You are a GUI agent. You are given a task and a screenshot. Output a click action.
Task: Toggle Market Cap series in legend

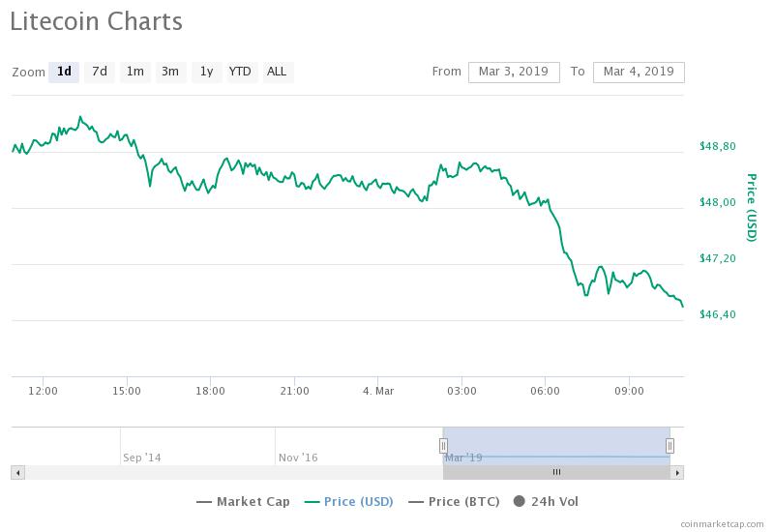coord(245,501)
